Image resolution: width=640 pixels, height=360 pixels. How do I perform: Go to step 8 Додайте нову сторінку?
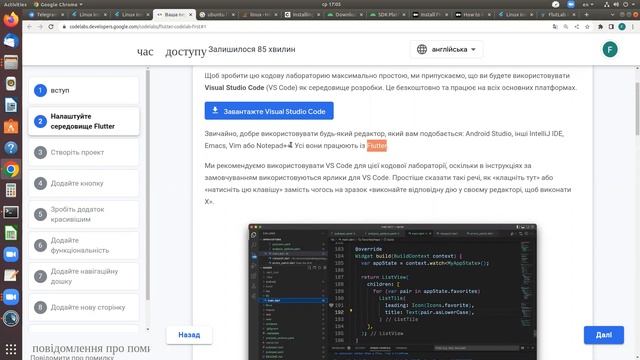[84, 307]
